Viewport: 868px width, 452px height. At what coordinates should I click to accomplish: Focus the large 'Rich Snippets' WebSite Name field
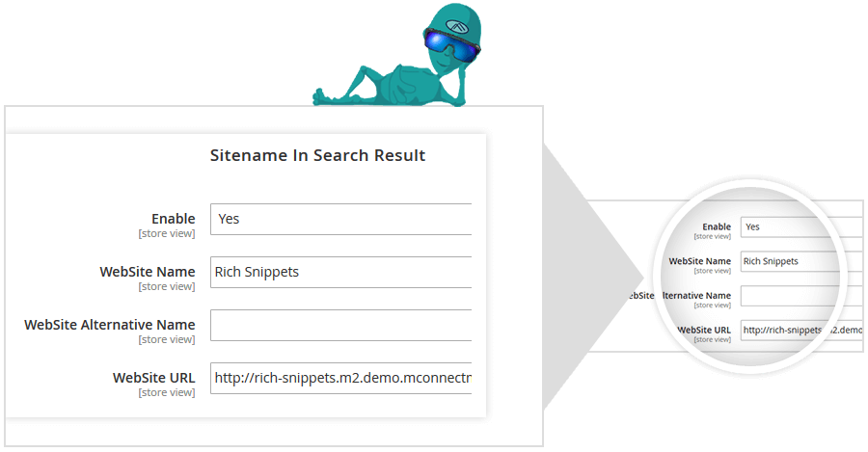click(x=340, y=272)
